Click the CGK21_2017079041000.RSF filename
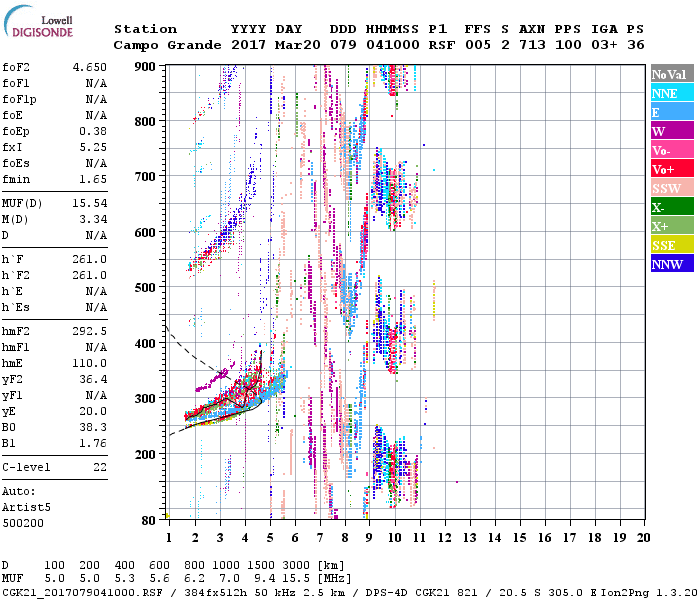Viewport: 700px width, 600px height. pyautogui.click(x=82, y=593)
